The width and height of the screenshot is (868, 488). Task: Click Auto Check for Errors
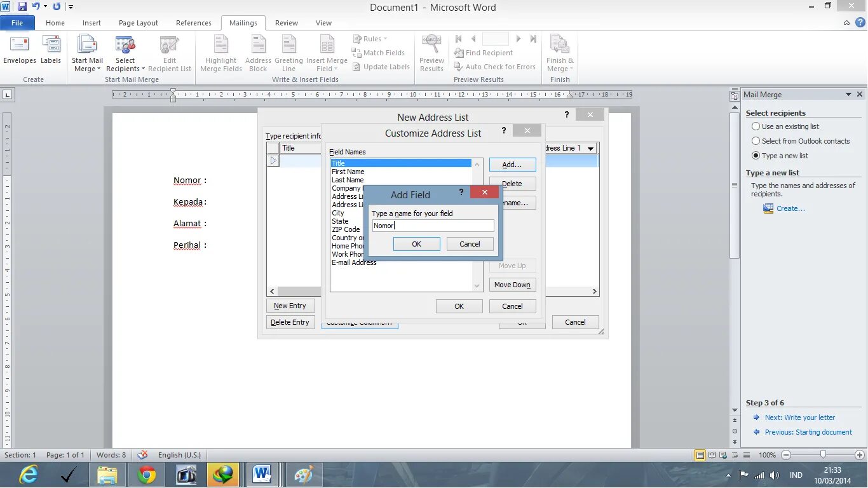click(x=495, y=67)
